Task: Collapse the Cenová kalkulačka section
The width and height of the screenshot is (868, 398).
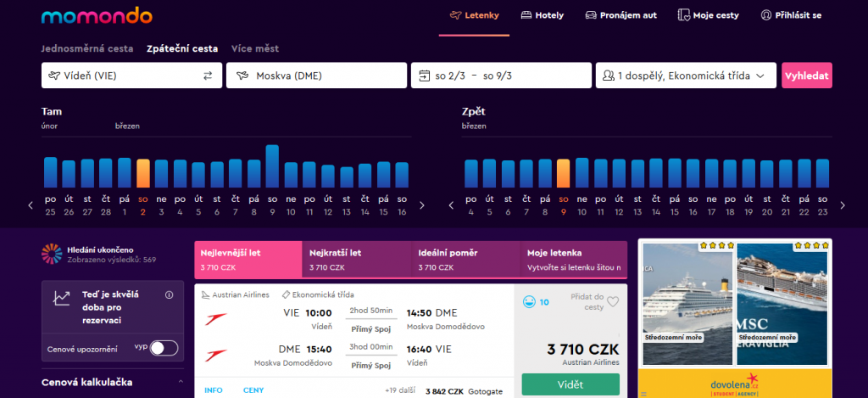Action: click(x=181, y=383)
